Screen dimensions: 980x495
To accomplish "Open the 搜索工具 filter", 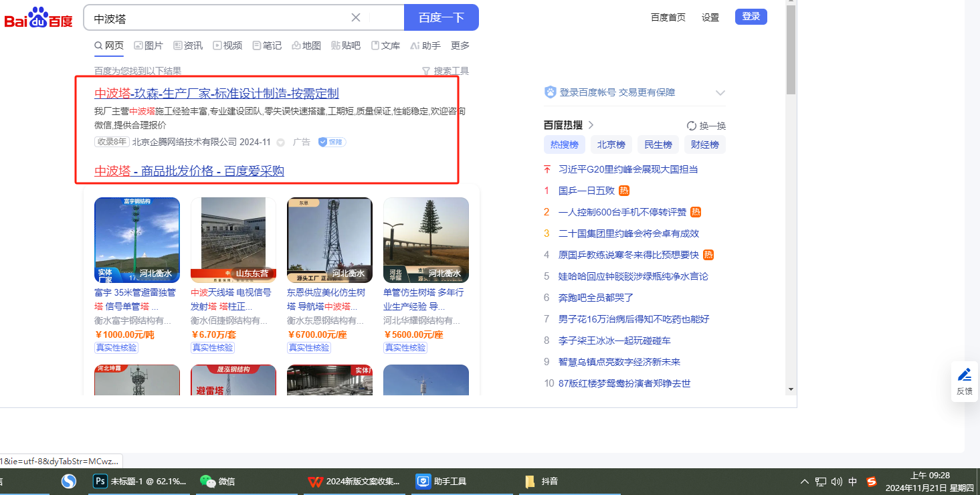I will pos(445,71).
